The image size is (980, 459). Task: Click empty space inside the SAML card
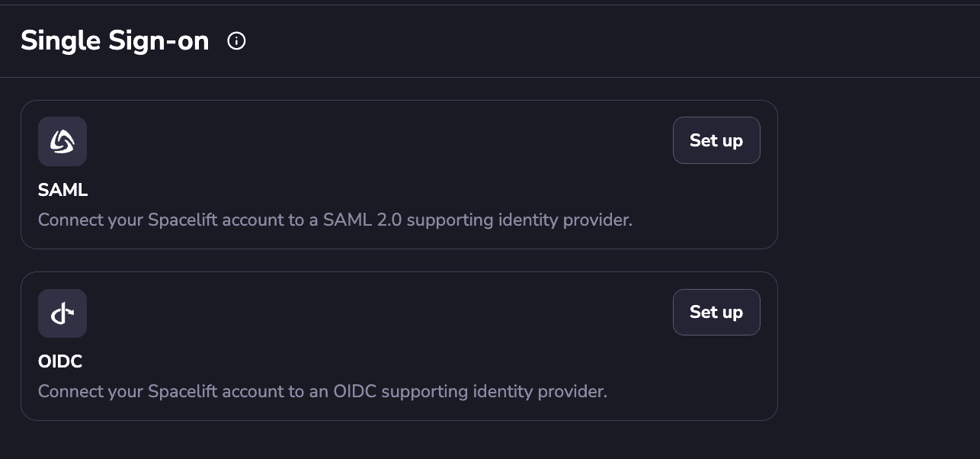[x=381, y=152]
